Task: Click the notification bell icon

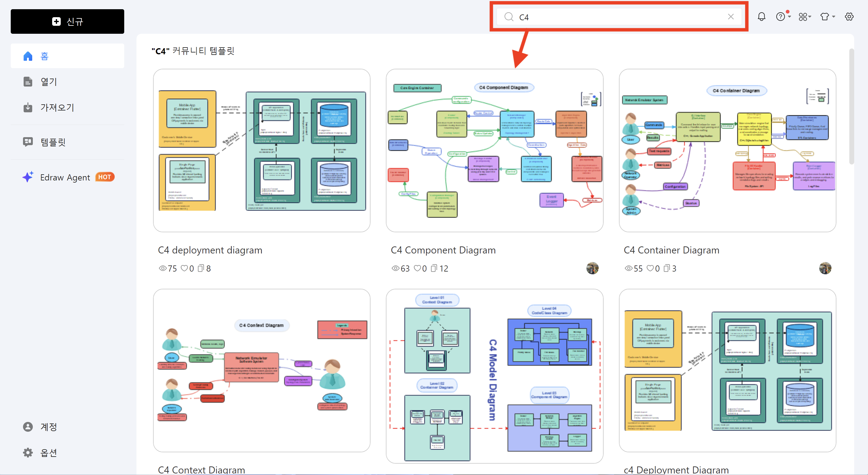Action: (x=761, y=17)
